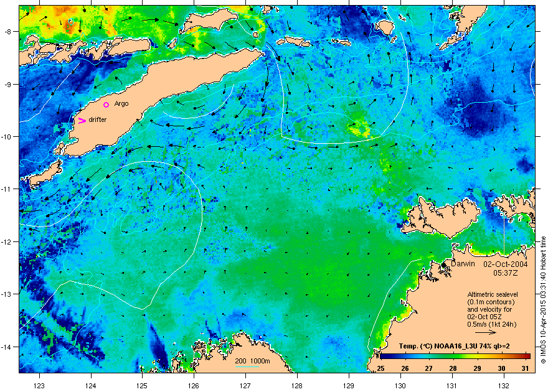Click the Darwin city dot marker

click(x=443, y=265)
